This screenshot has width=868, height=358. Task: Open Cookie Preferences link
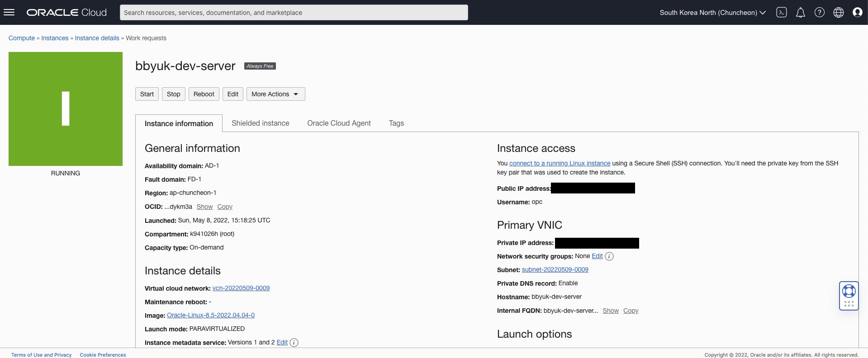(103, 355)
